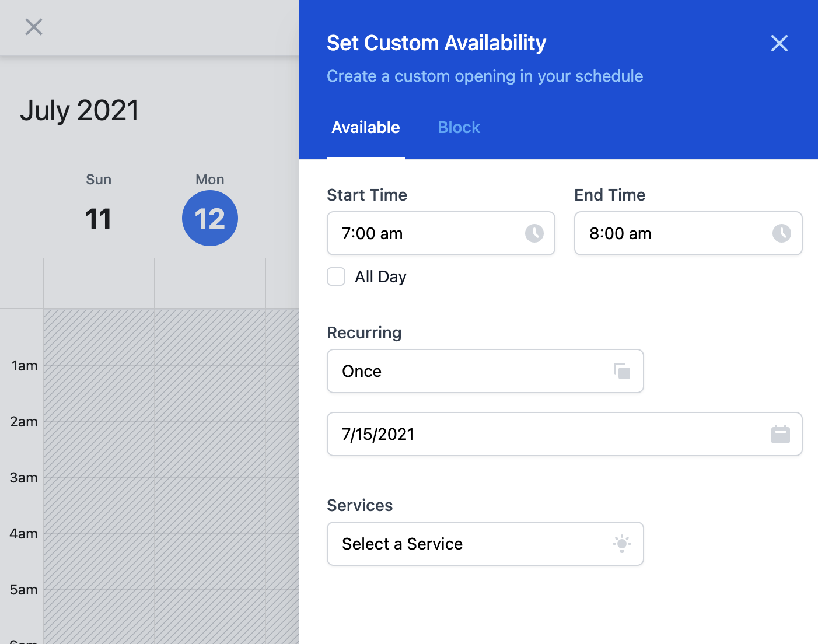The height and width of the screenshot is (644, 818).
Task: Click the clock icon in End Time
Action: click(781, 233)
